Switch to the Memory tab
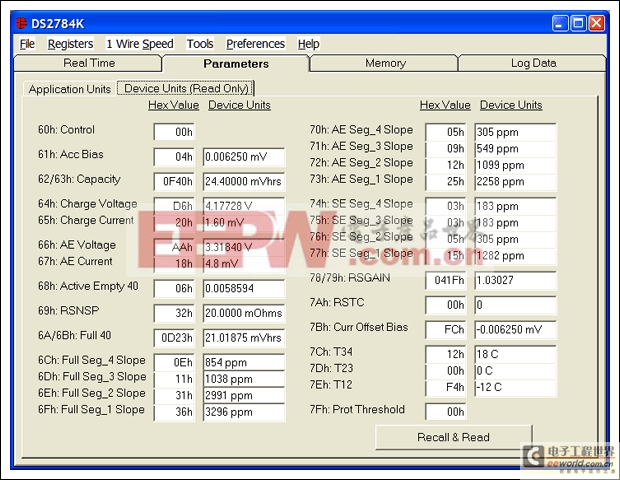Viewport: 620px width, 480px height. [385, 63]
